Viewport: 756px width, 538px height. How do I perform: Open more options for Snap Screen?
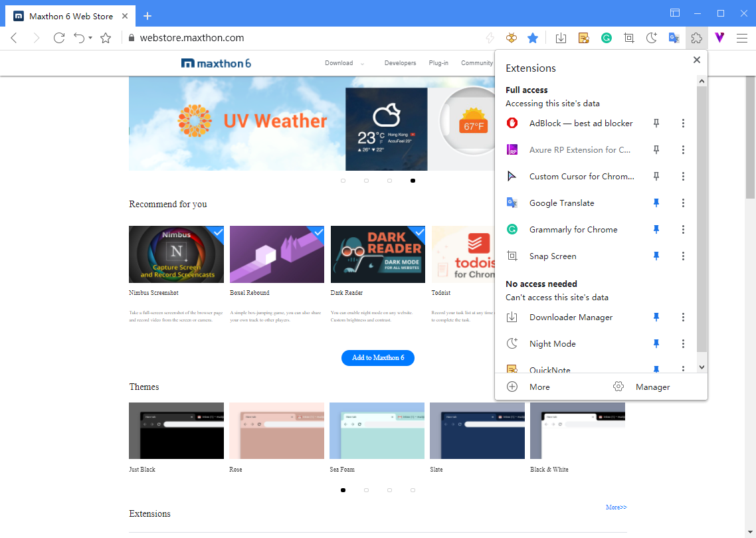(683, 256)
